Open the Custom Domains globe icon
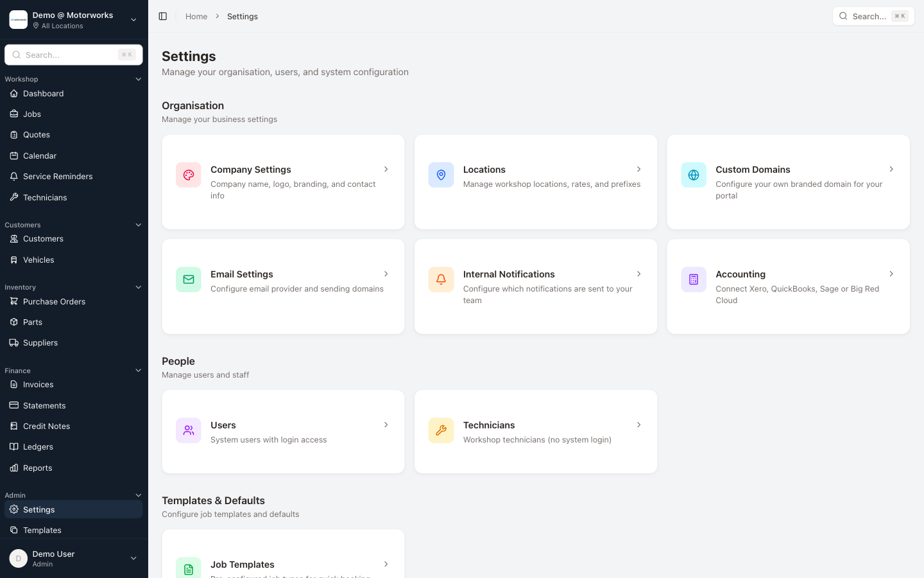Screen dimensions: 924x578 tap(694, 175)
